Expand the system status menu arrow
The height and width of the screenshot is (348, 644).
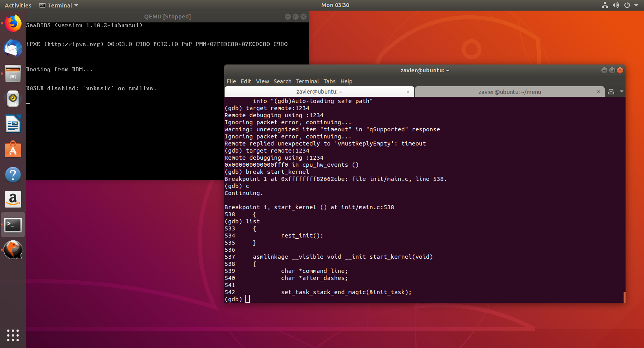pos(636,5)
